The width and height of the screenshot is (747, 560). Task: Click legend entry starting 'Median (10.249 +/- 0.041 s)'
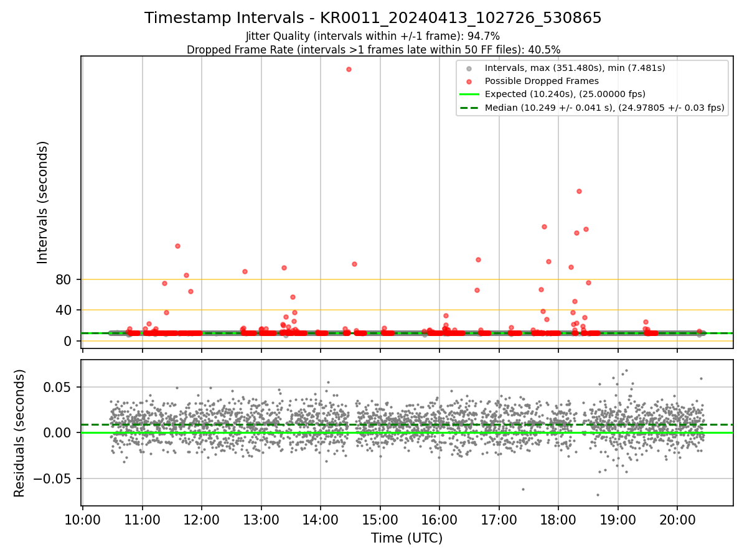[x=604, y=108]
